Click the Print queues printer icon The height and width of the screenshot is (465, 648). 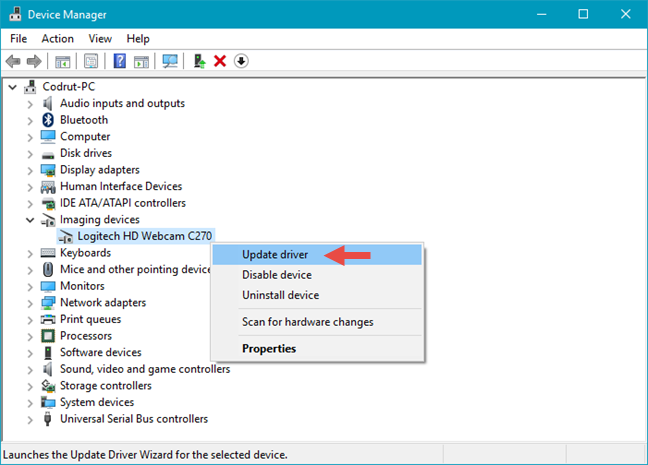point(48,320)
